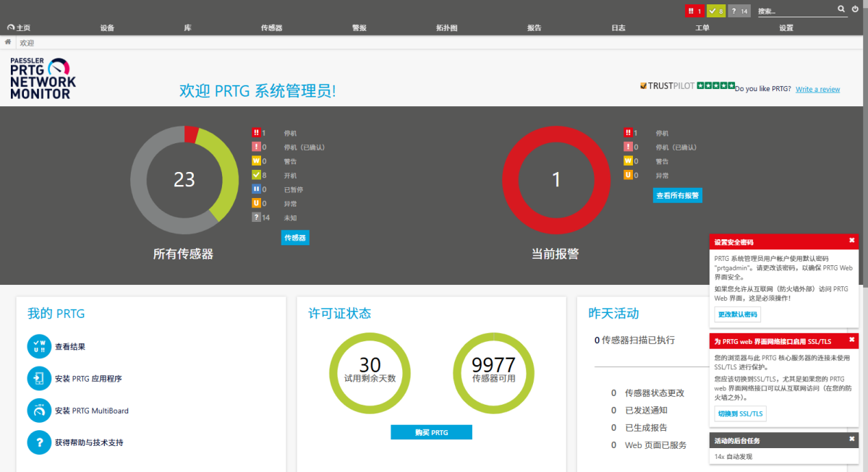Click the red down-sensor alarm badge in header
868x472 pixels.
pos(694,11)
